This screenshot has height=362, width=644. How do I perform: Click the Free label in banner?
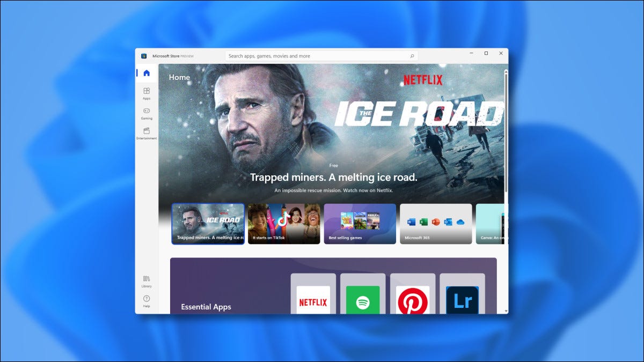(x=333, y=166)
